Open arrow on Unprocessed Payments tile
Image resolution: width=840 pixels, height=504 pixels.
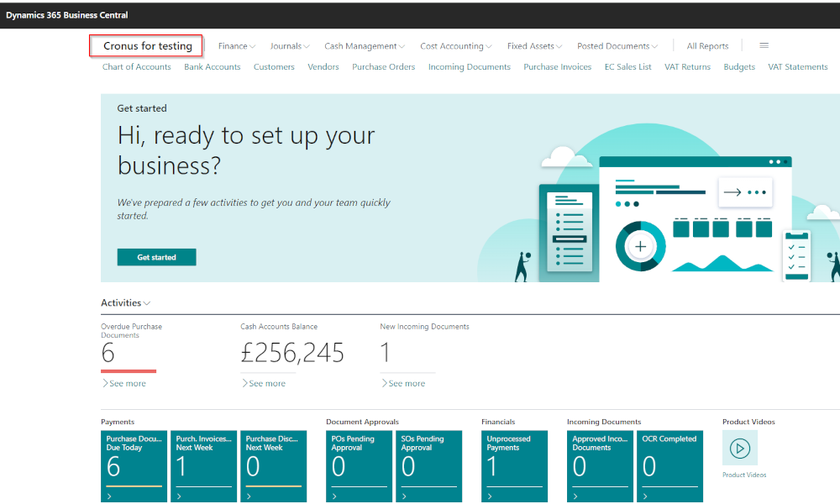pyautogui.click(x=490, y=496)
